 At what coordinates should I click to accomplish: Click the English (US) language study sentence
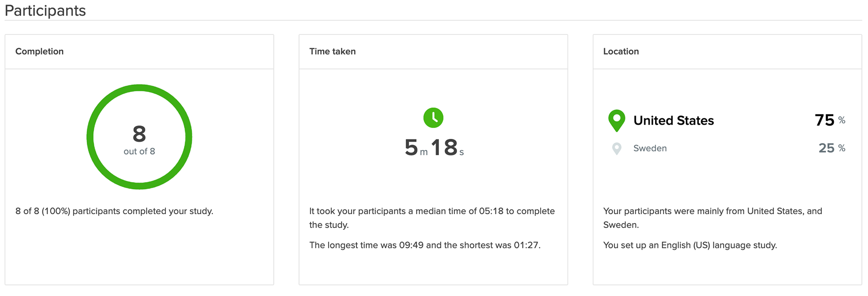pos(690,245)
